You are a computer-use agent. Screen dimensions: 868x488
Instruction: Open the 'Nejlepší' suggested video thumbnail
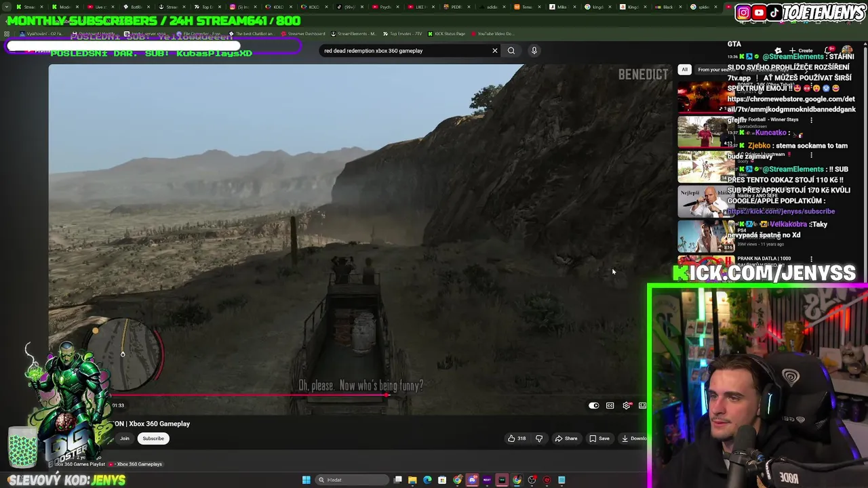pos(705,202)
